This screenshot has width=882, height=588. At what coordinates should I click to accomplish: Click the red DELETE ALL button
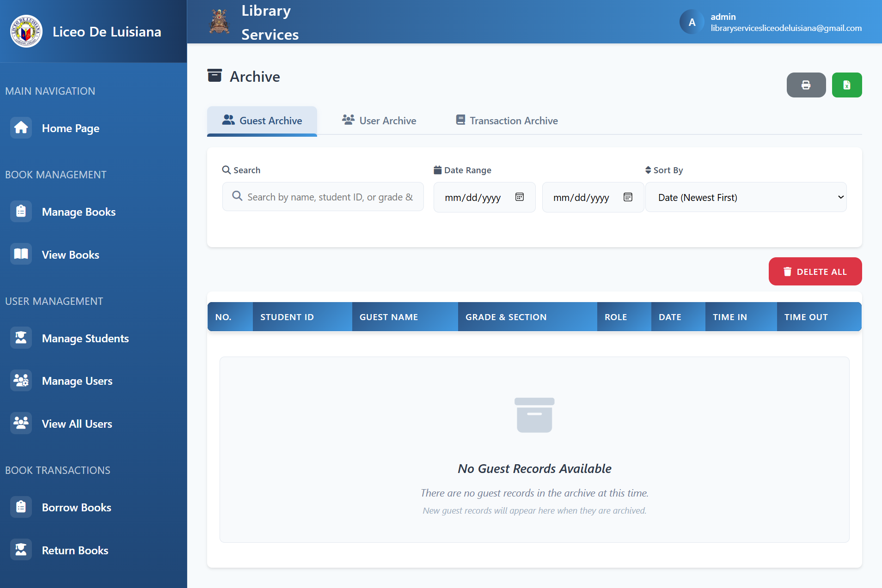pos(815,272)
